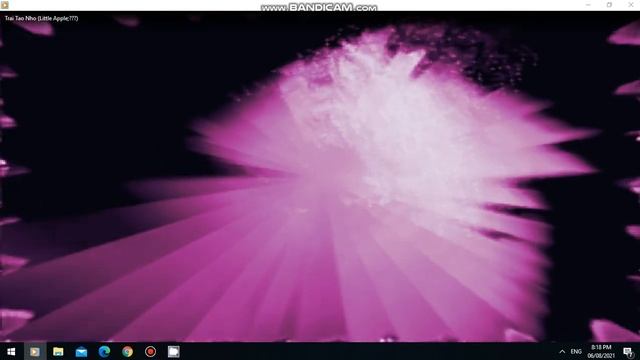640x360 pixels.
Task: Click the ENG language indicator
Action: [576, 351]
